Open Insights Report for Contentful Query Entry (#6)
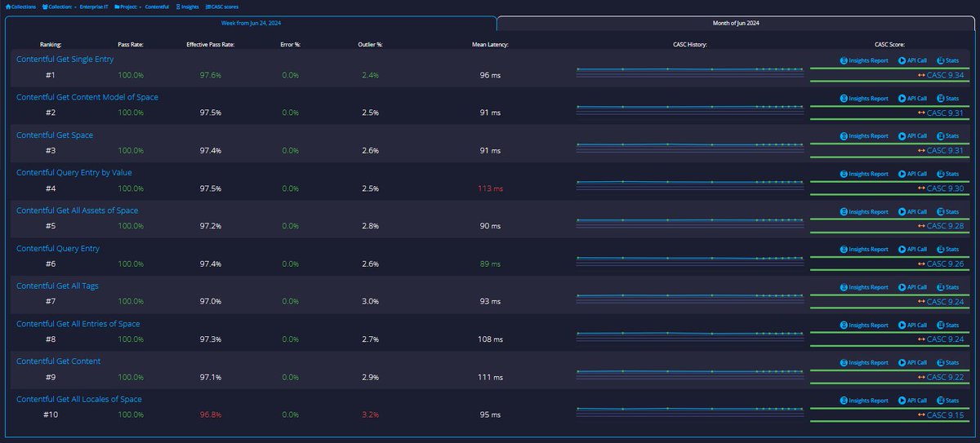This screenshot has height=443, width=980. (x=864, y=249)
